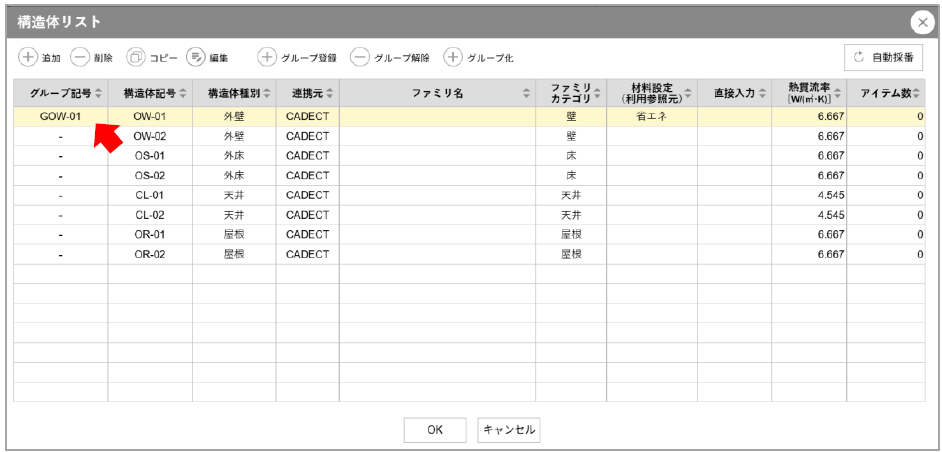This screenshot has width=942, height=452.
Task: Select the OS-01 row cell
Action: (150, 155)
